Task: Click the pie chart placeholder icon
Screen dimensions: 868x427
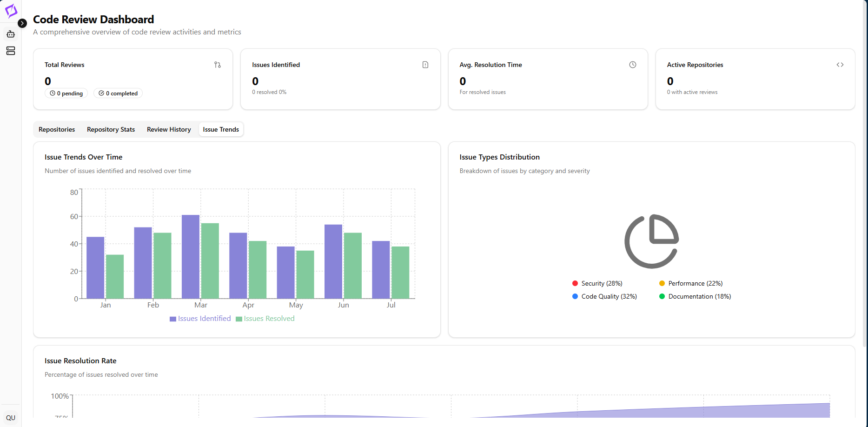Action: [652, 241]
